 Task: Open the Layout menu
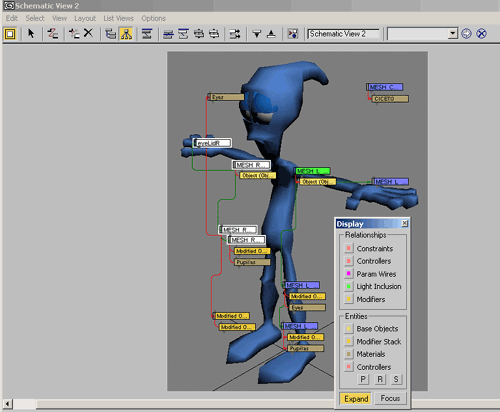click(85, 18)
